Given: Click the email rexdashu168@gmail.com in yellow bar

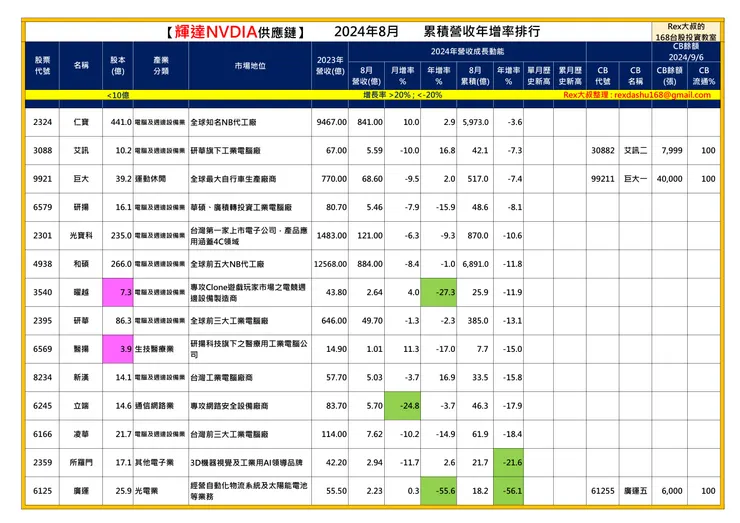Looking at the screenshot, I should click(x=662, y=95).
